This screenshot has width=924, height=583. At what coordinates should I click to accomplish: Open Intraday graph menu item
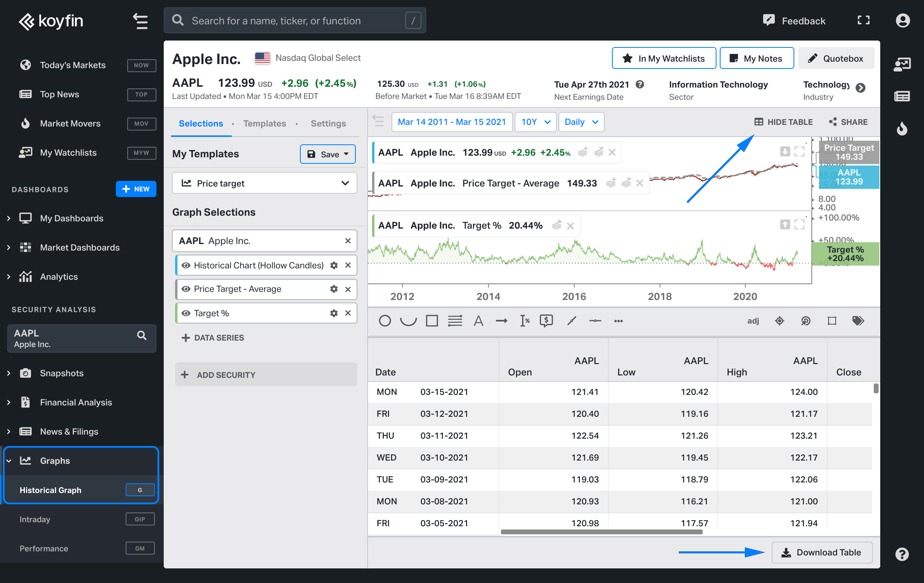coord(35,519)
